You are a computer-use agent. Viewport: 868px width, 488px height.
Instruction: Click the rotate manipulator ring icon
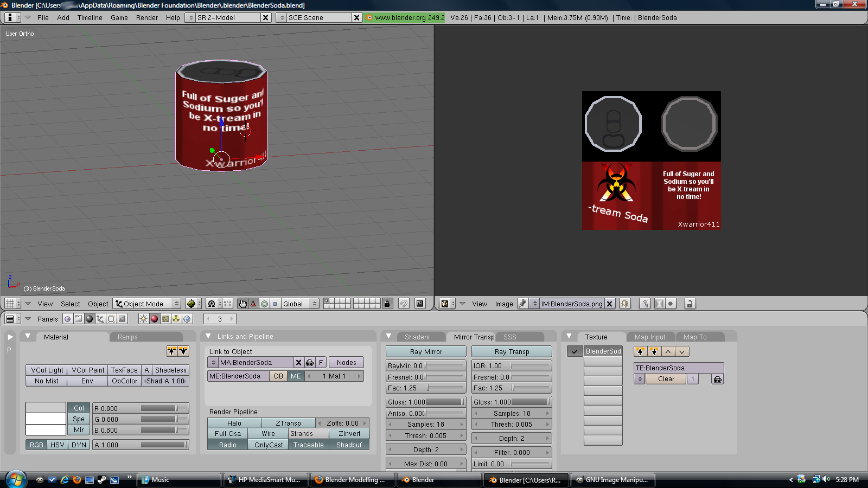coord(264,304)
